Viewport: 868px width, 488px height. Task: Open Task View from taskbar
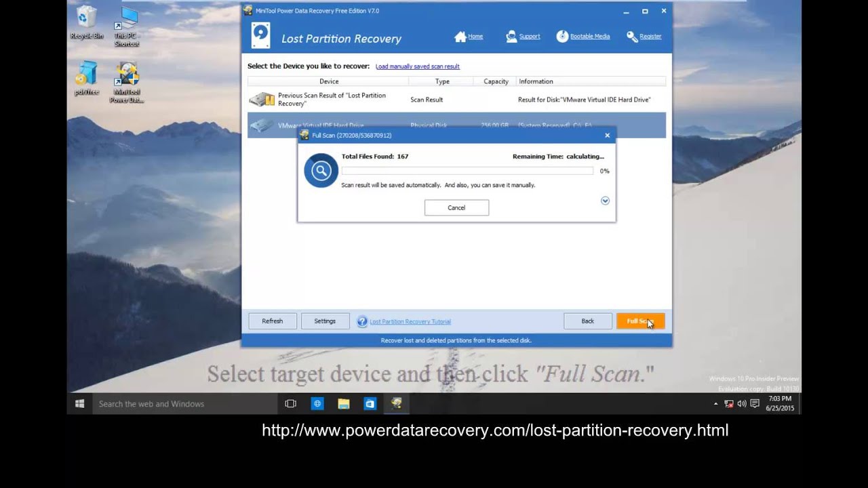(x=291, y=404)
